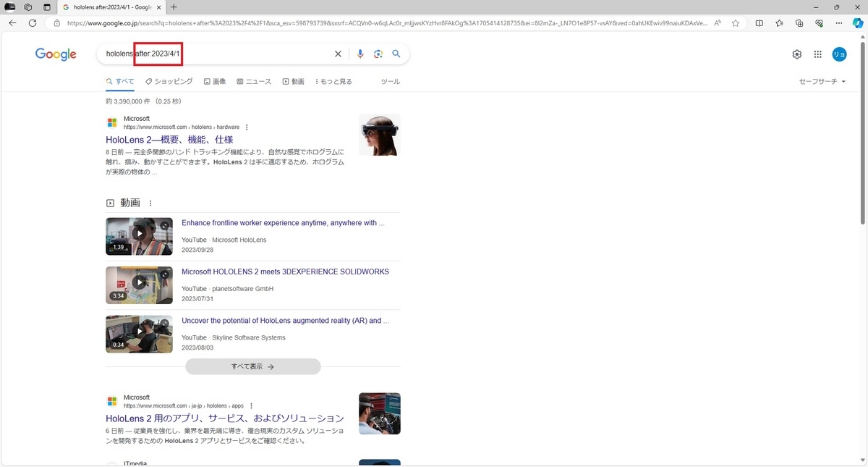This screenshot has height=467, width=868.
Task: Open Google apps grid
Action: click(818, 54)
